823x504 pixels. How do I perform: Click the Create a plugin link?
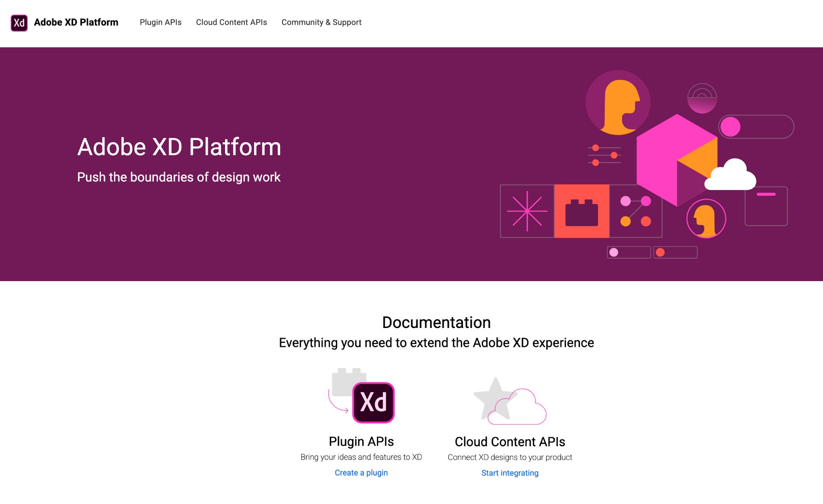(361, 472)
